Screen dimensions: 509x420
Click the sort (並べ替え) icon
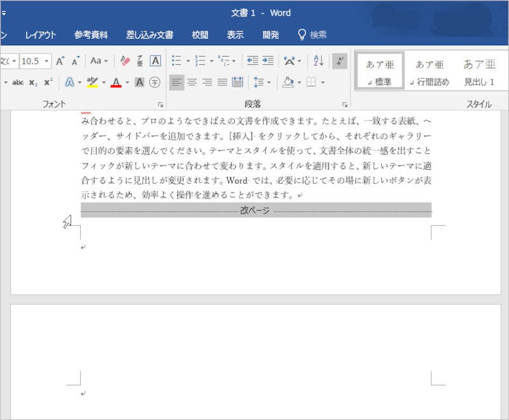319,61
